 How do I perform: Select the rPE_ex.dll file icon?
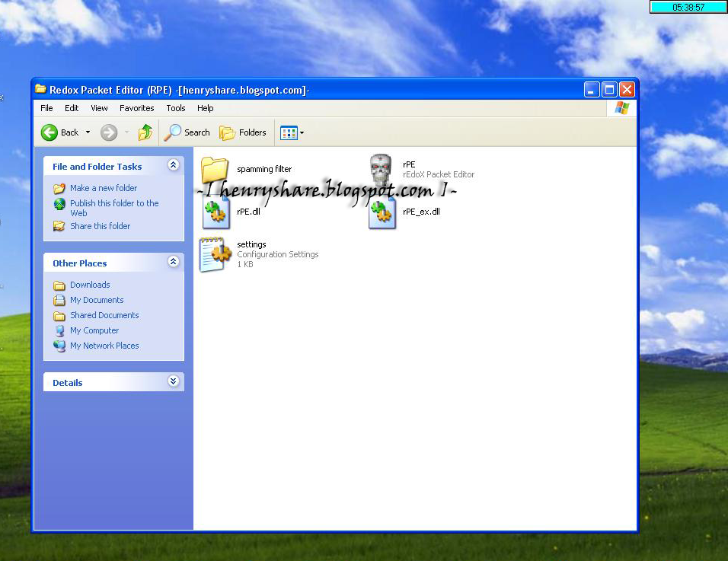(x=382, y=212)
